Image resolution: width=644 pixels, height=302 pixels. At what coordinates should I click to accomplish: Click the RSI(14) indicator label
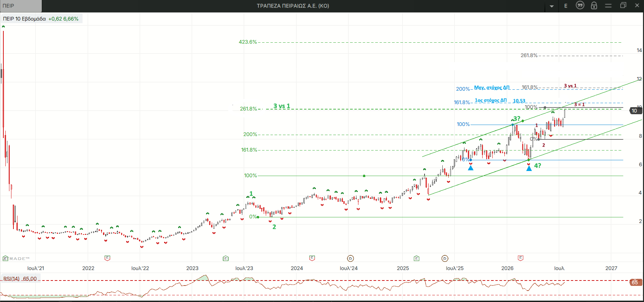coord(11,279)
